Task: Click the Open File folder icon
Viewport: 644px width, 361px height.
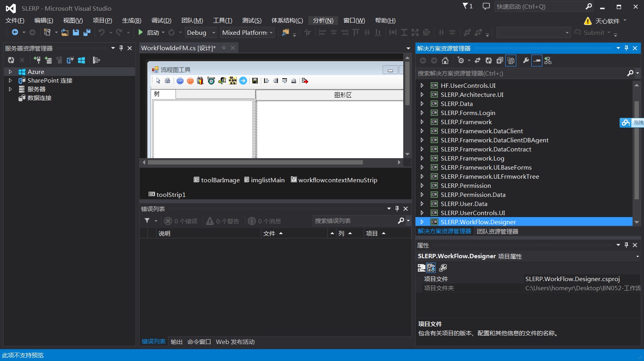Action: coord(64,32)
